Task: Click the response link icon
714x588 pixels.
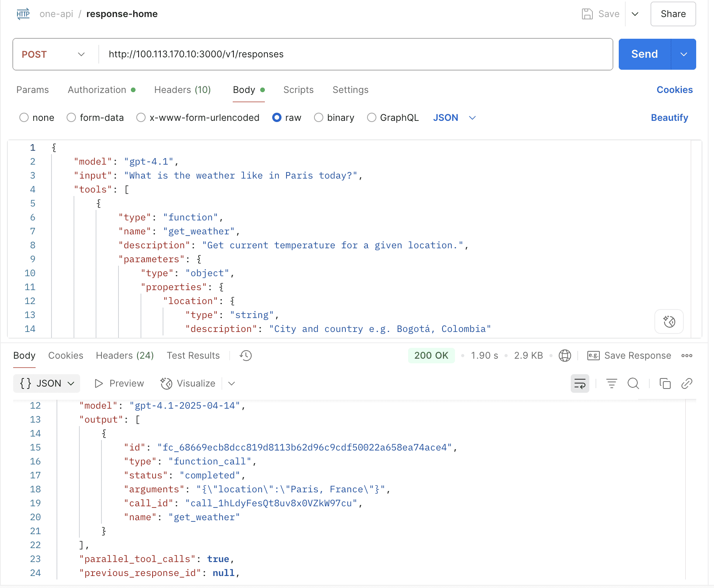Action: tap(687, 383)
